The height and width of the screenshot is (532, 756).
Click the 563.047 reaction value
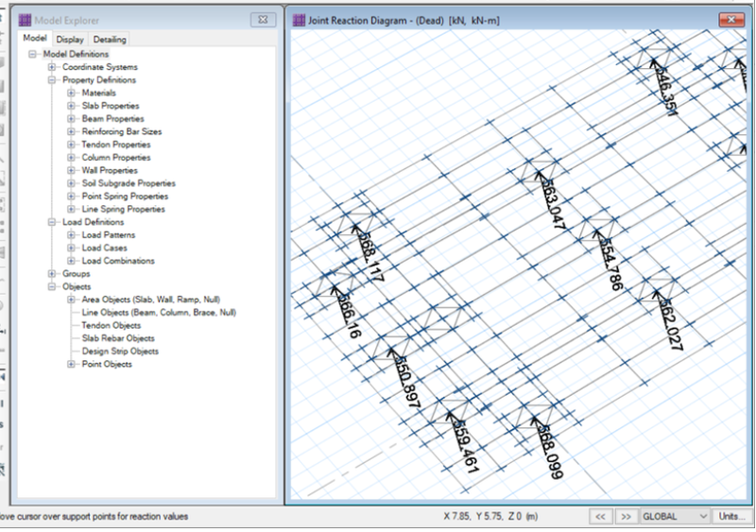[553, 203]
